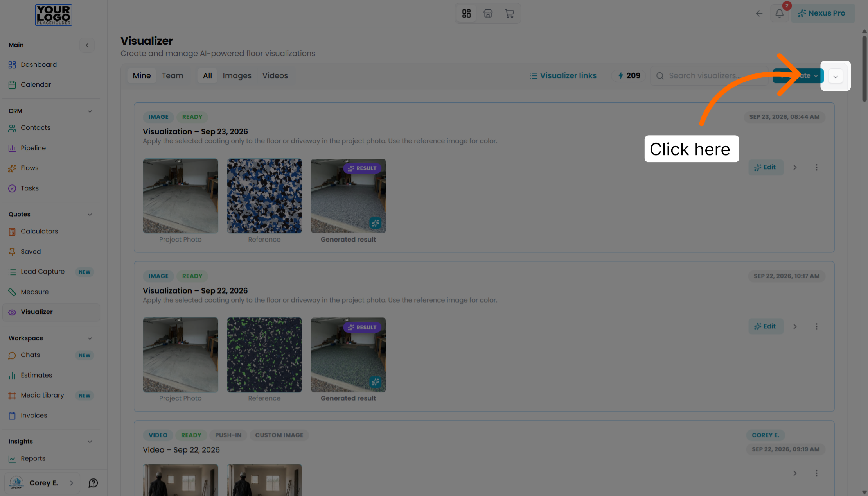Screen dimensions: 868x496
Task: Filter by Videos tab
Action: point(275,75)
